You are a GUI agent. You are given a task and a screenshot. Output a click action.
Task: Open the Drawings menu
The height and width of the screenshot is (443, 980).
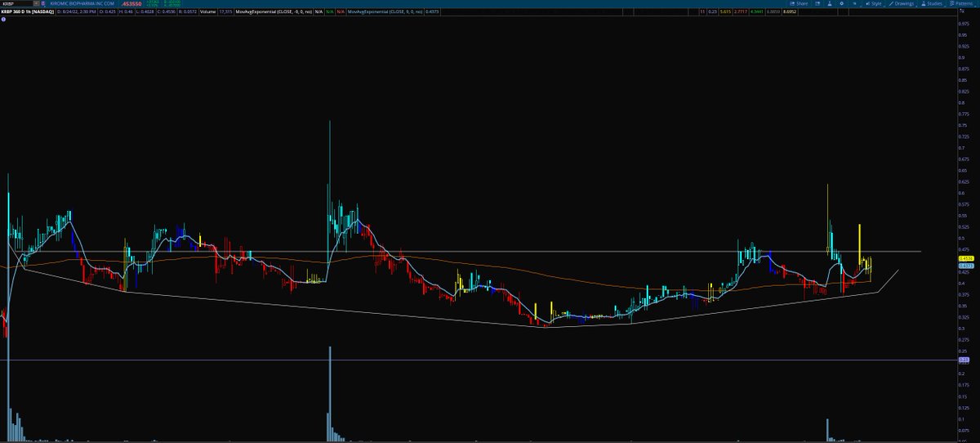click(902, 3)
